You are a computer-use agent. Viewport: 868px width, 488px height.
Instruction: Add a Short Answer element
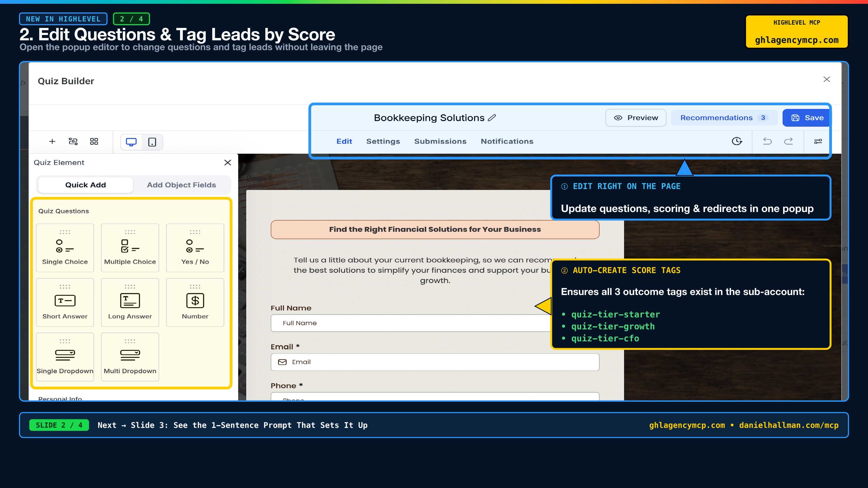point(65,302)
